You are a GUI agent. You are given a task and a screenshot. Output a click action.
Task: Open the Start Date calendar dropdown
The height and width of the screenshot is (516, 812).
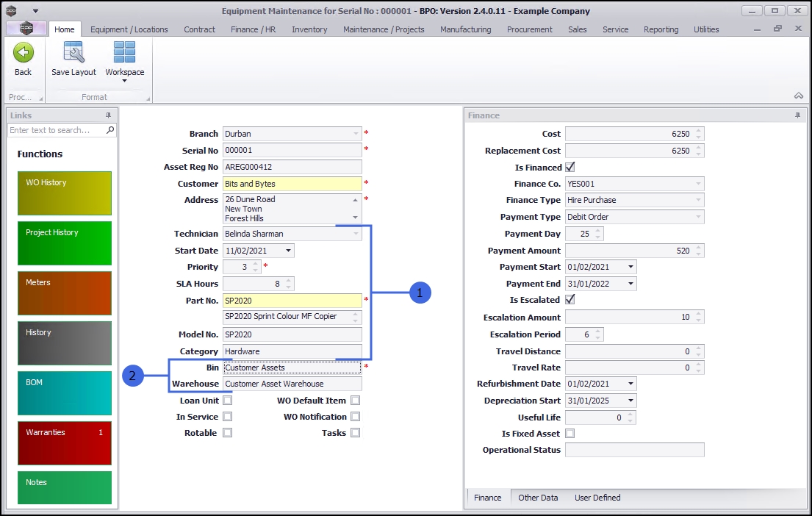[288, 251]
